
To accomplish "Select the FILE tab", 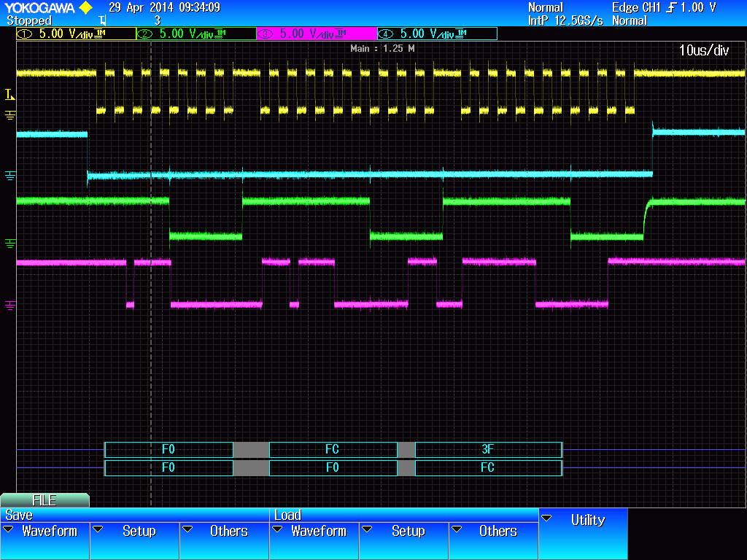I will 44,500.
